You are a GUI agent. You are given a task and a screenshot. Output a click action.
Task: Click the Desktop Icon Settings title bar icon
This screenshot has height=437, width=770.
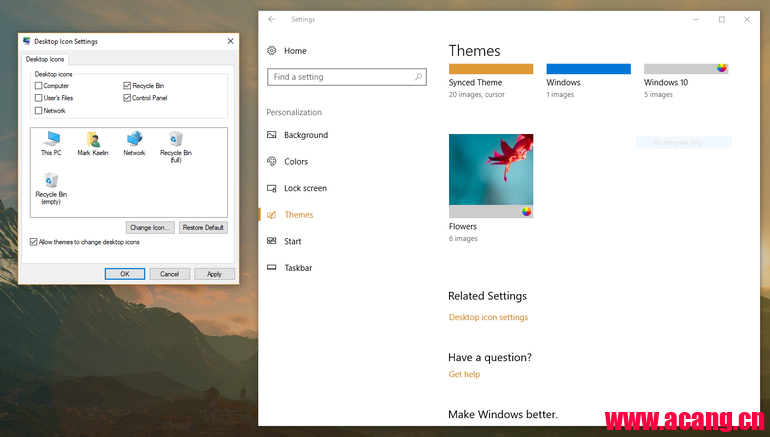[x=27, y=41]
